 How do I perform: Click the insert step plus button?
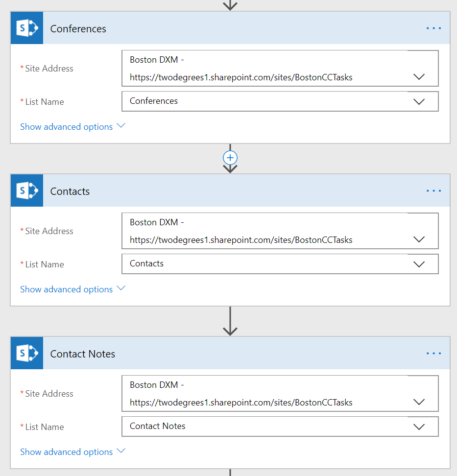click(x=230, y=158)
